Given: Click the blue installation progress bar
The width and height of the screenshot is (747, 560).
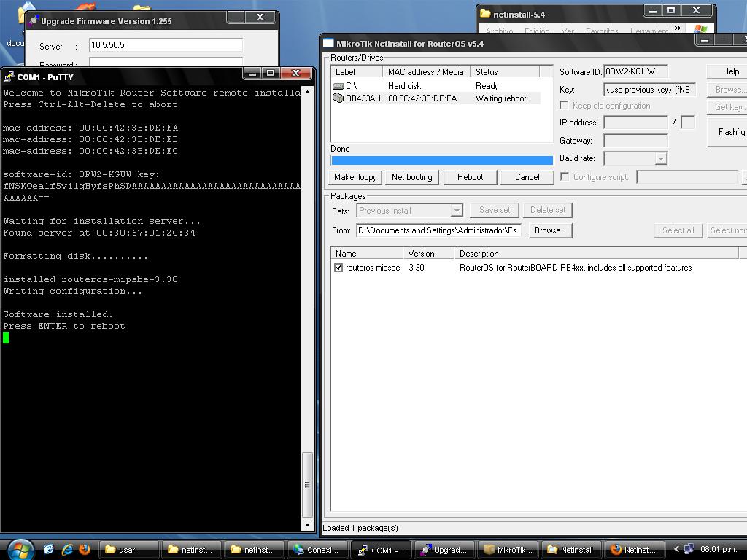Looking at the screenshot, I should pyautogui.click(x=441, y=160).
